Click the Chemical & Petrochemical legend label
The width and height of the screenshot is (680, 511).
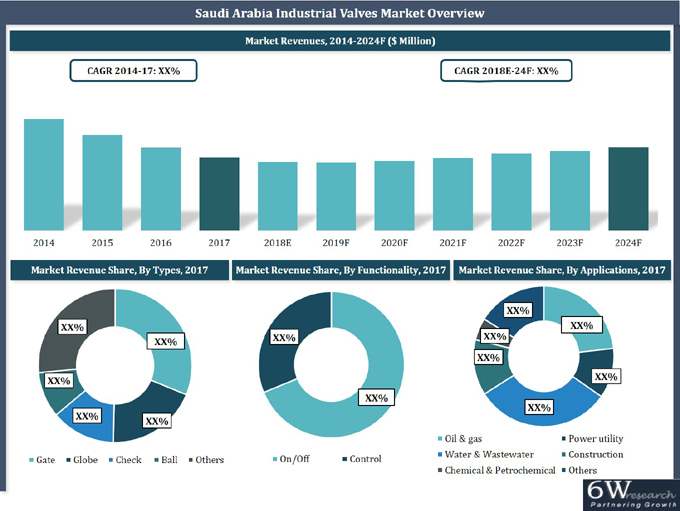point(500,470)
